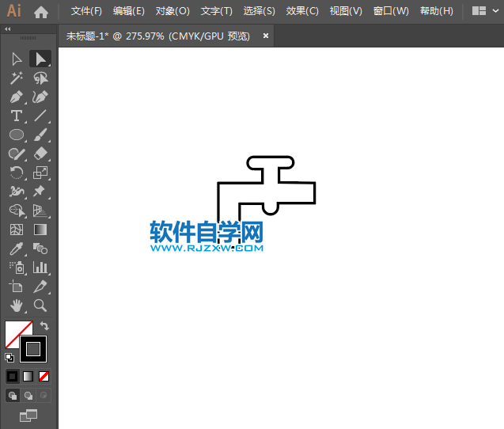504x429 pixels.
Task: Select the Artboard tool
Action: click(x=17, y=287)
